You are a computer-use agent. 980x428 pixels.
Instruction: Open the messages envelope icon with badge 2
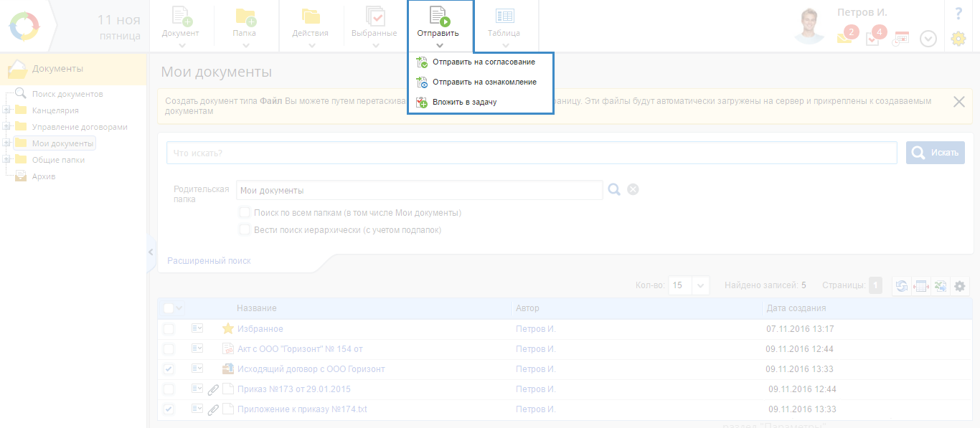tap(844, 39)
